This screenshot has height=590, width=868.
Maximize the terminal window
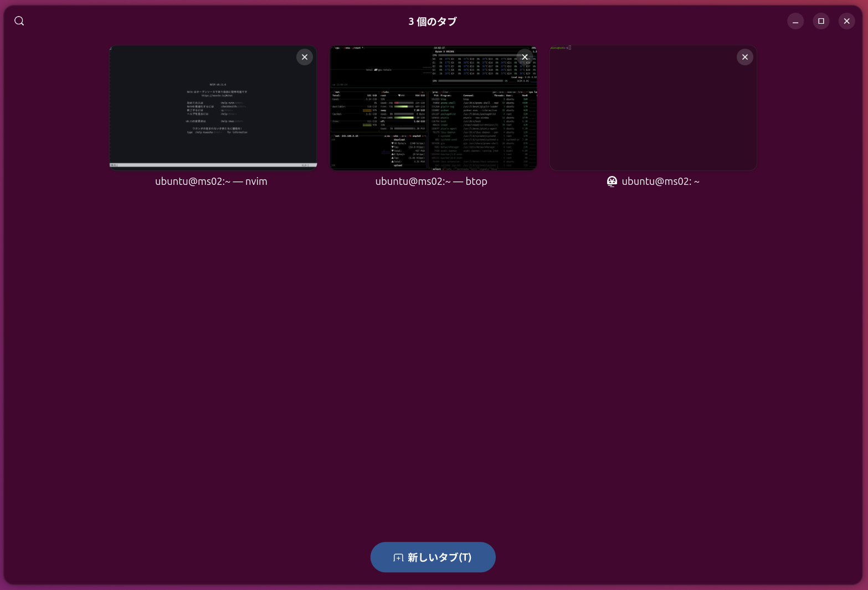point(821,21)
